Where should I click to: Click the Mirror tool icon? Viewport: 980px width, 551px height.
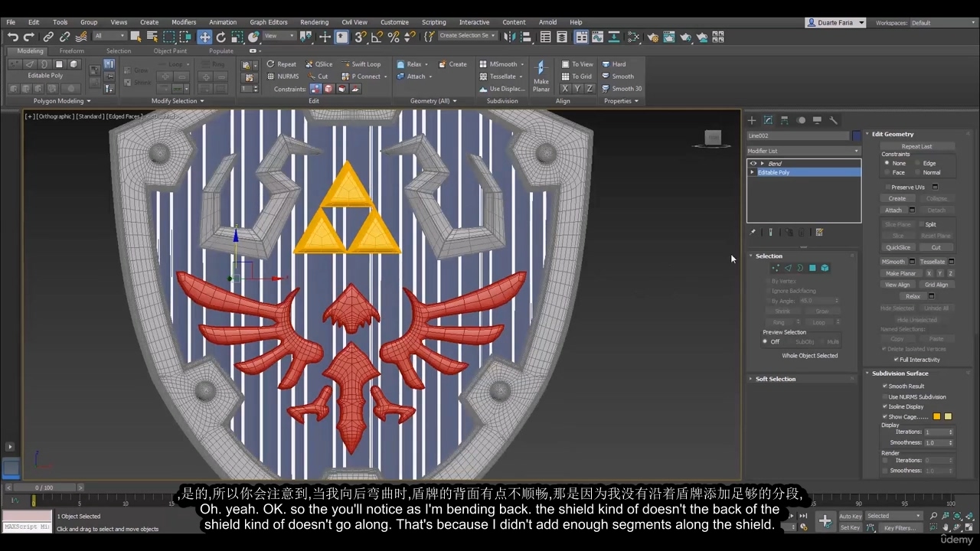pos(511,37)
